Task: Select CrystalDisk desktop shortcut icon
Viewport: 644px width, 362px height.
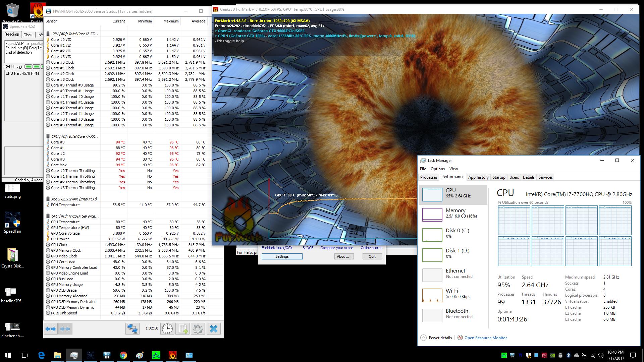Action: point(12,258)
